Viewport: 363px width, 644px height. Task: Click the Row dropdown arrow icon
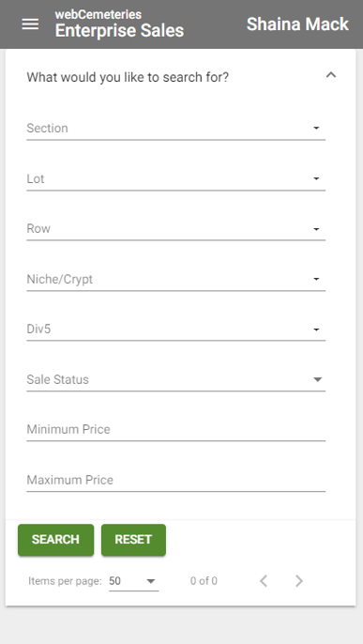point(316,229)
